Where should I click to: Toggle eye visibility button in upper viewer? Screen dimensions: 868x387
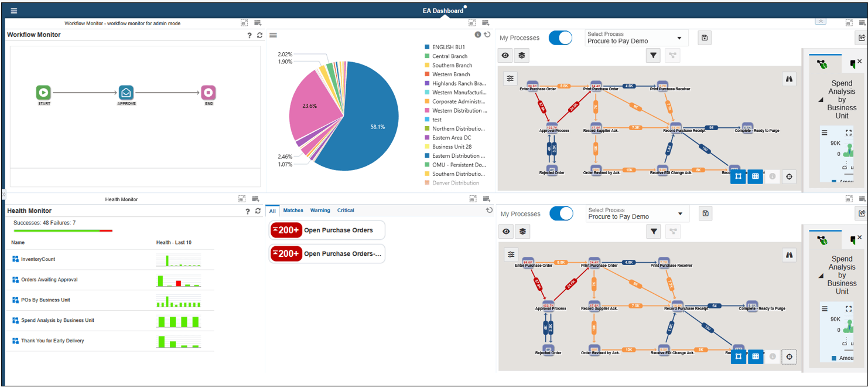pos(505,56)
